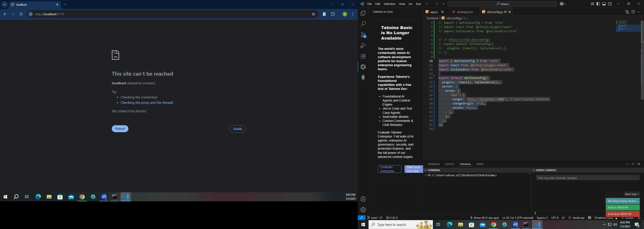Image resolution: width=644 pixels, height=229 pixels.
Task: Click the Open Changes icon above the editor
Action: (627, 12)
